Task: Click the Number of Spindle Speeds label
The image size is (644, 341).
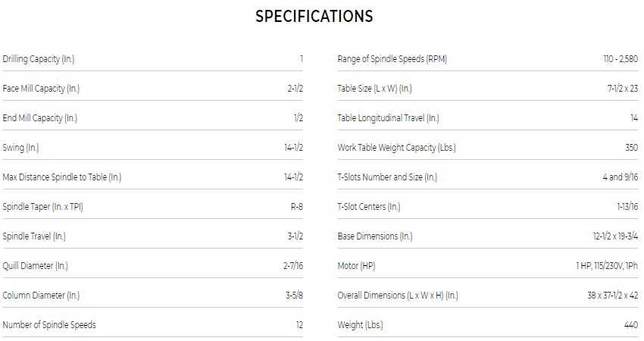Action: click(49, 325)
